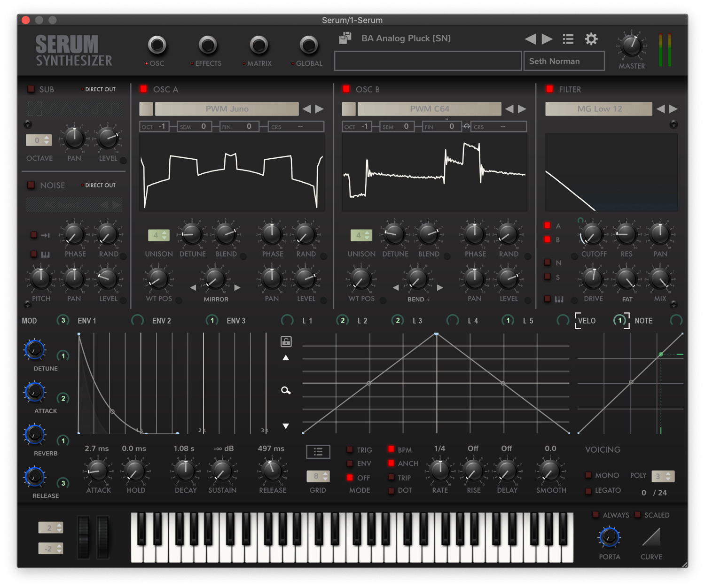Switch to the GLOBAL tab
705x588 pixels.
pos(308,46)
